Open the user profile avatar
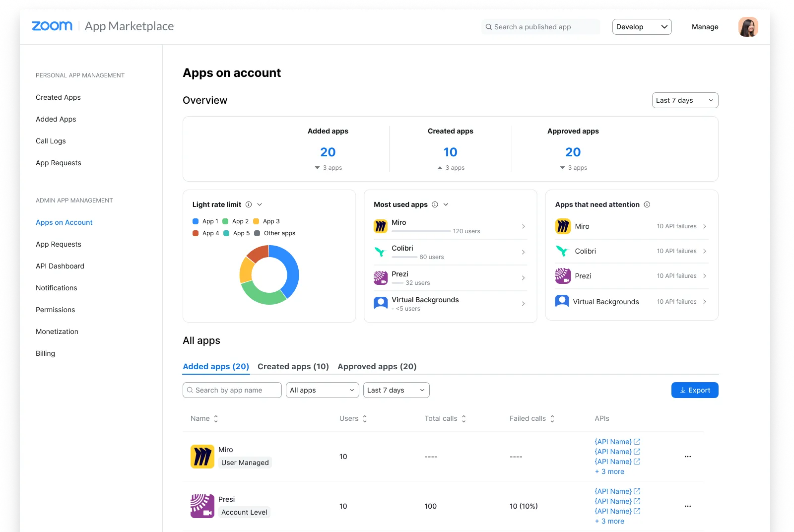This screenshot has width=794, height=532. (x=748, y=27)
